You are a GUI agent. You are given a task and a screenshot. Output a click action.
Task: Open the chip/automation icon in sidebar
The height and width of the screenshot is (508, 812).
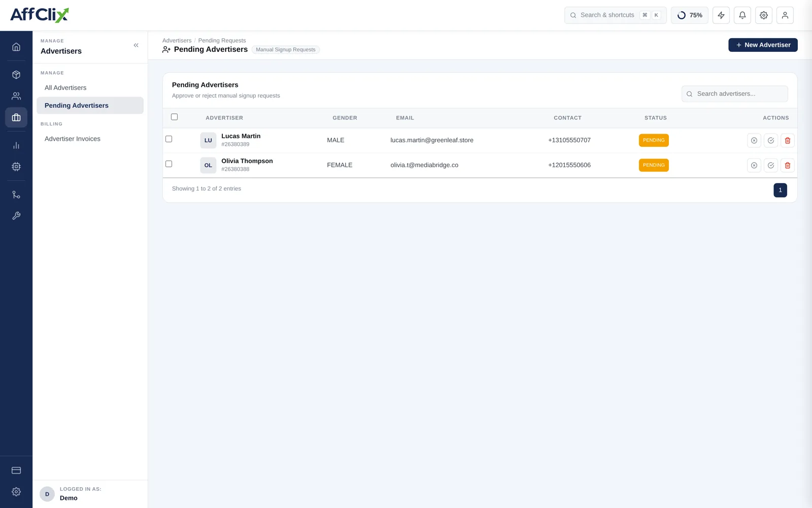(16, 167)
